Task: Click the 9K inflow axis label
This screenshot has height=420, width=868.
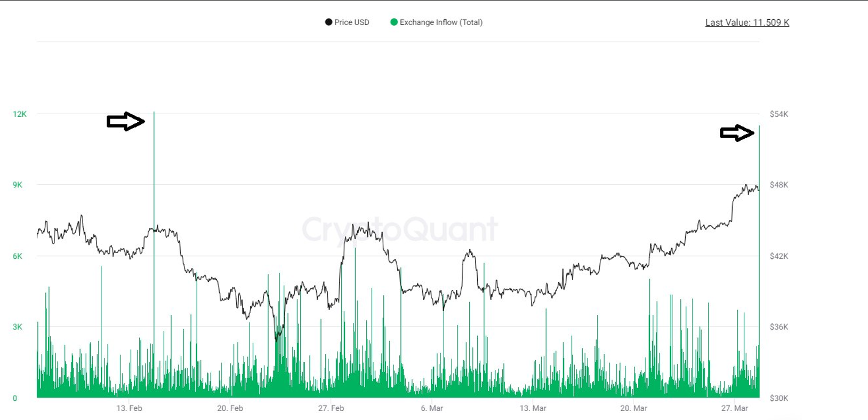Action: pyautogui.click(x=18, y=185)
